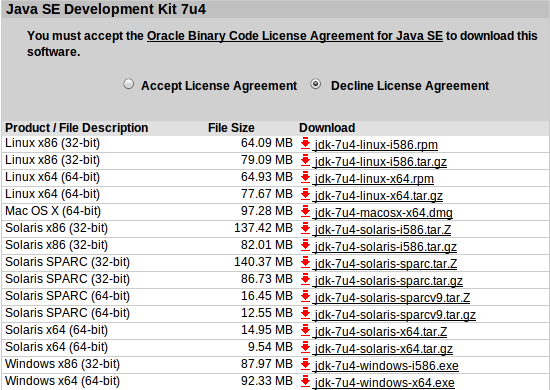Select Accept License Agreement radio button
Screen dimensions: 550x390
[x=129, y=84]
